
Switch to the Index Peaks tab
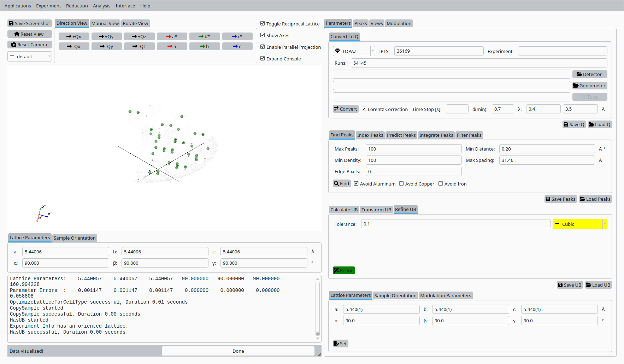[x=370, y=135]
